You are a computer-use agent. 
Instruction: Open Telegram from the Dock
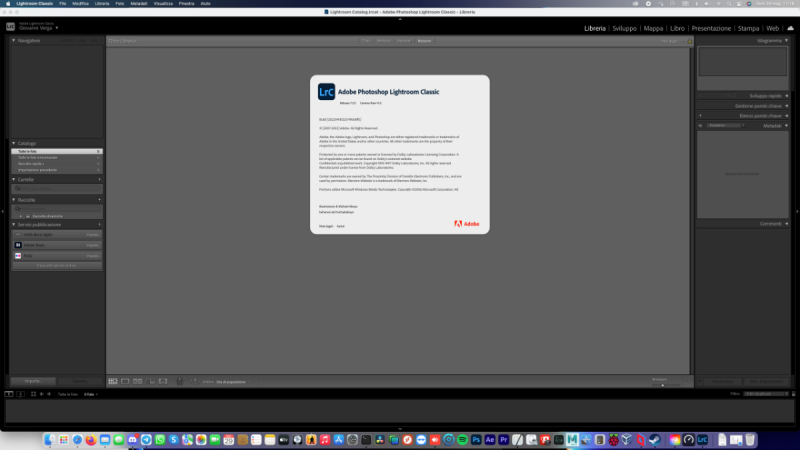(146, 440)
